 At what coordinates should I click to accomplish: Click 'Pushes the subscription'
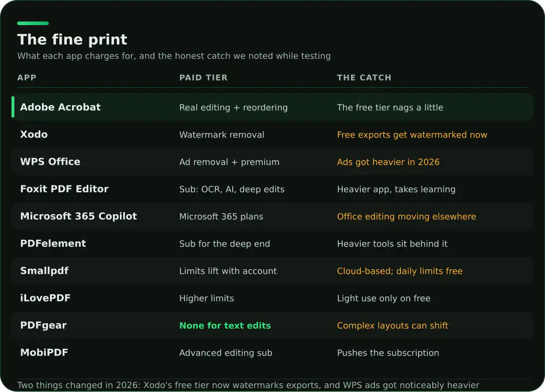point(388,353)
